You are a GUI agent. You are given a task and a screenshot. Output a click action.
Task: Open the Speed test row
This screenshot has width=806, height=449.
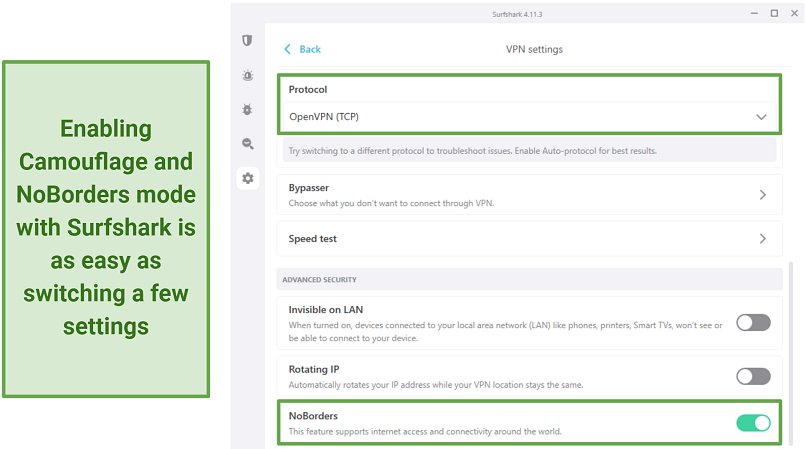click(x=529, y=239)
